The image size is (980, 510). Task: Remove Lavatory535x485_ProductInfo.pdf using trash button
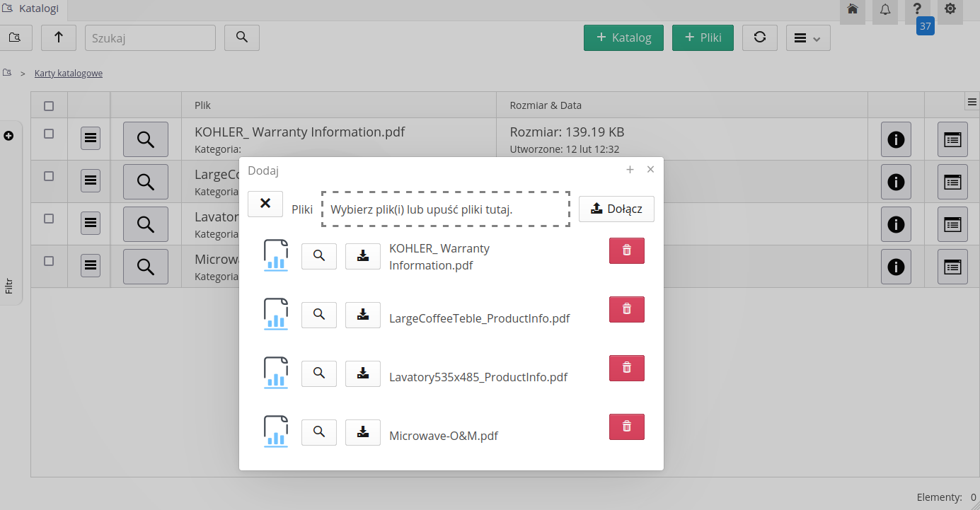tap(626, 368)
